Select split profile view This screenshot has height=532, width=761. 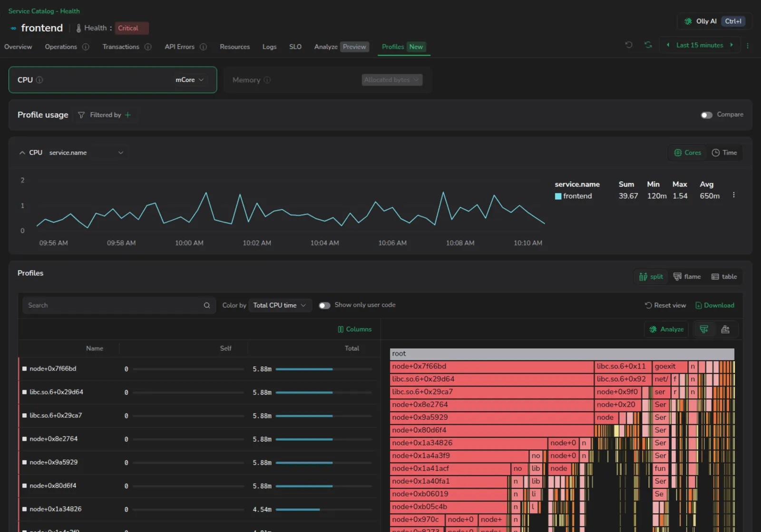[x=651, y=277]
